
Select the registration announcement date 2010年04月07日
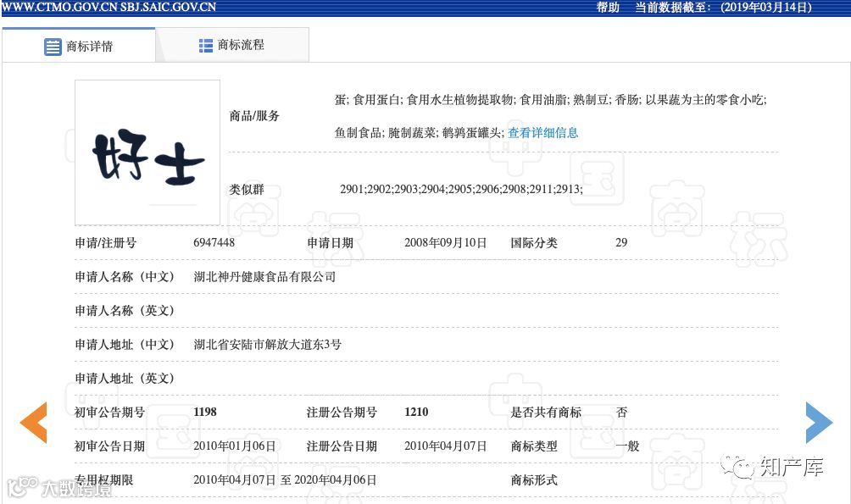[x=445, y=446]
